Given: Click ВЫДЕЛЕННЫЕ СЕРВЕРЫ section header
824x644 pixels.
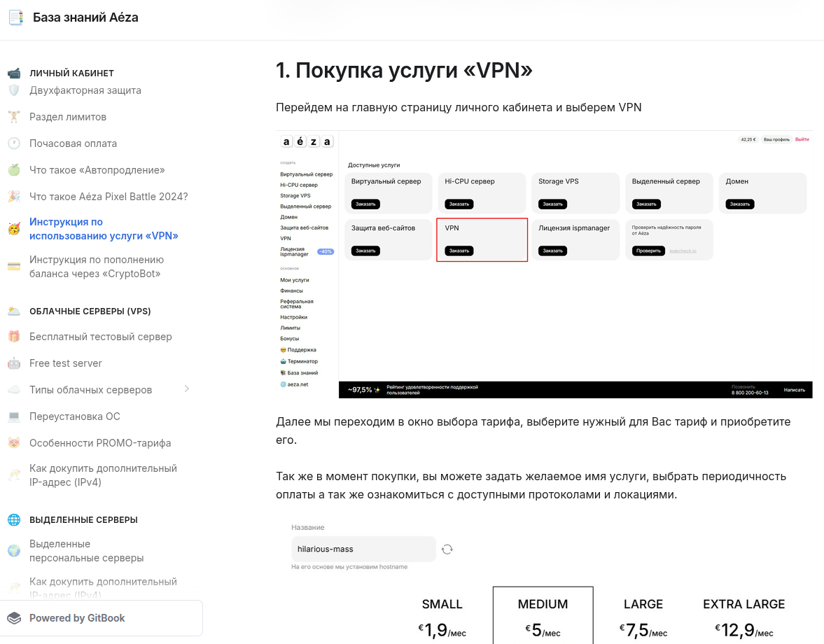Looking at the screenshot, I should pos(83,519).
